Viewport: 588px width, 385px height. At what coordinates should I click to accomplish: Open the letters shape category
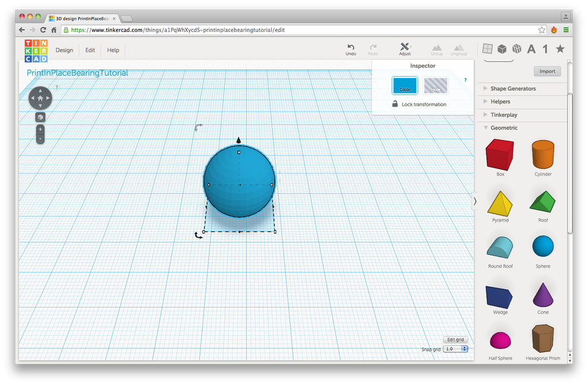[531, 49]
